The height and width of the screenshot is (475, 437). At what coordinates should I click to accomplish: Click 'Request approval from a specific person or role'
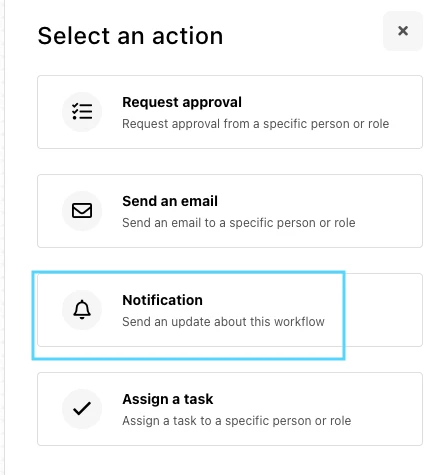(256, 124)
